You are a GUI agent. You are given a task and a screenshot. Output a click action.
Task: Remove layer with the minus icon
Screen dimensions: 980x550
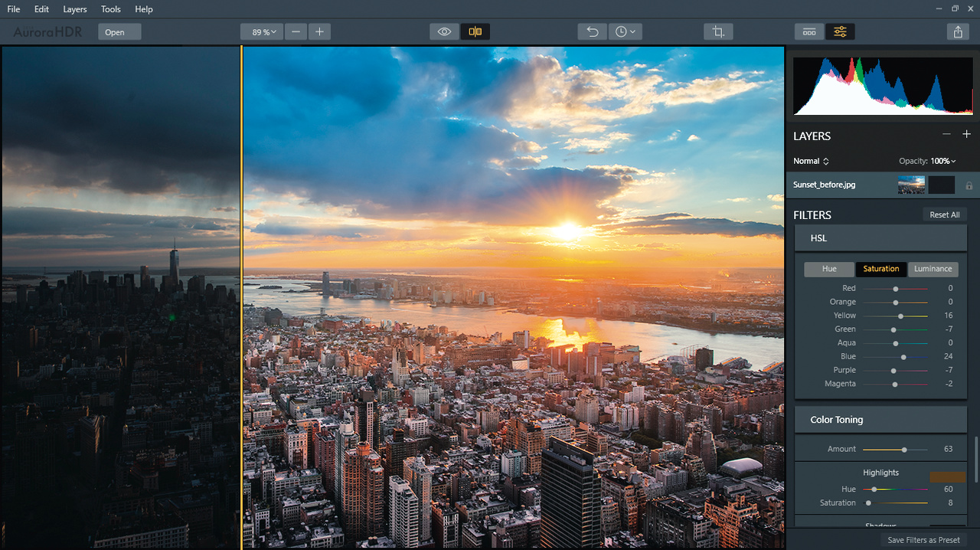(x=946, y=135)
